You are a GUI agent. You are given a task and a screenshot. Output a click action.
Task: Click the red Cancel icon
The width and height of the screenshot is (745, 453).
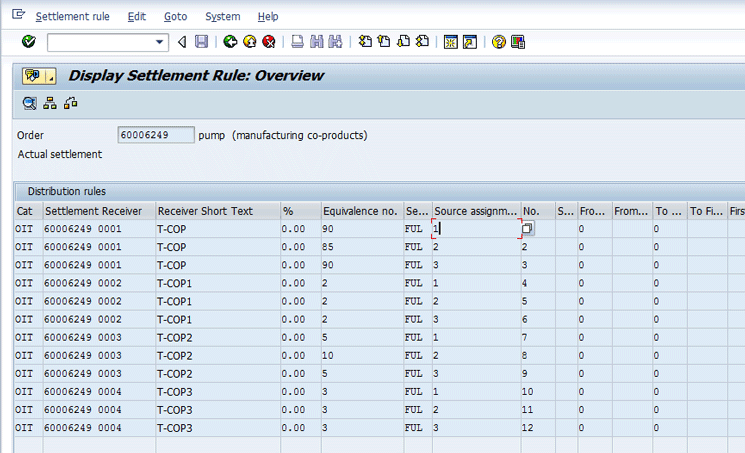269,42
